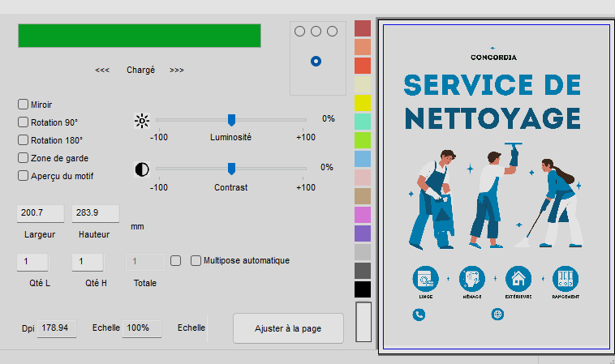The height and width of the screenshot is (364, 615).
Task: Click the Contrast slider handle
Action: click(x=231, y=169)
